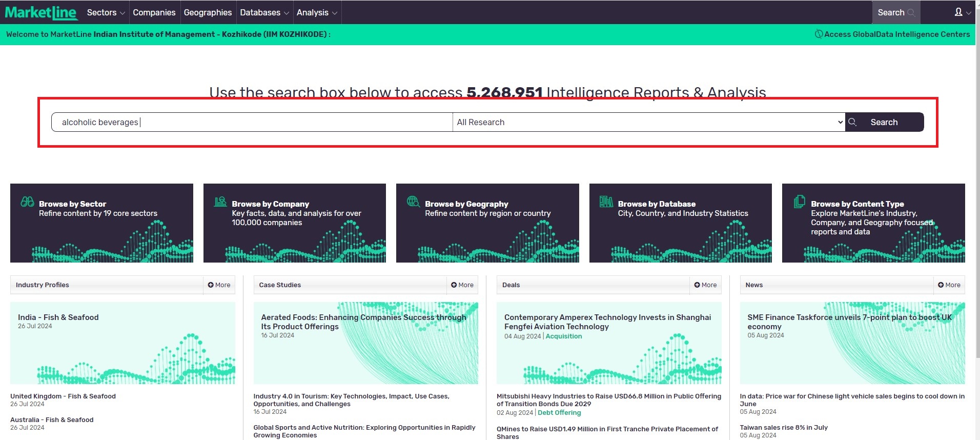Open the All Research category dropdown

pyautogui.click(x=648, y=122)
